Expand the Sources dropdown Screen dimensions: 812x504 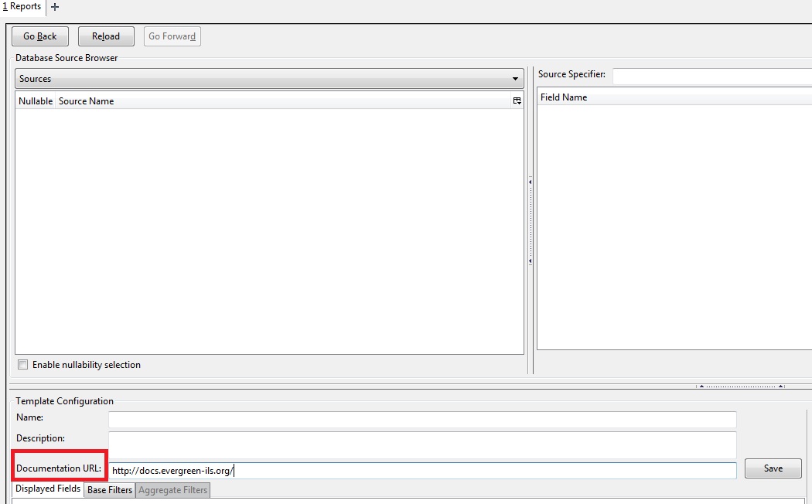coord(268,79)
